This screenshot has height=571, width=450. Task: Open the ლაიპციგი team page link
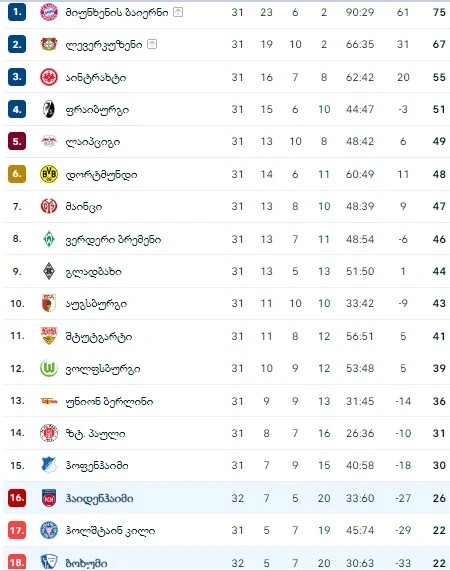(92, 142)
